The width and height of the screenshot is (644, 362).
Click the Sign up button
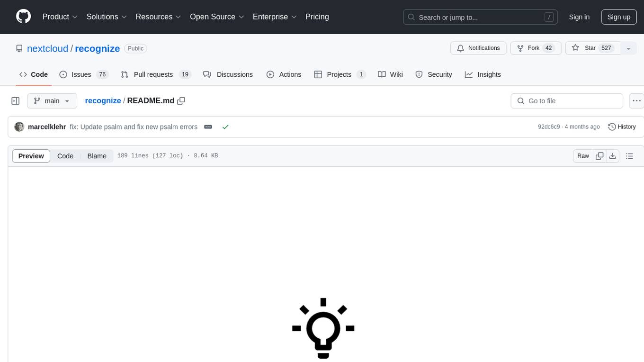click(618, 17)
